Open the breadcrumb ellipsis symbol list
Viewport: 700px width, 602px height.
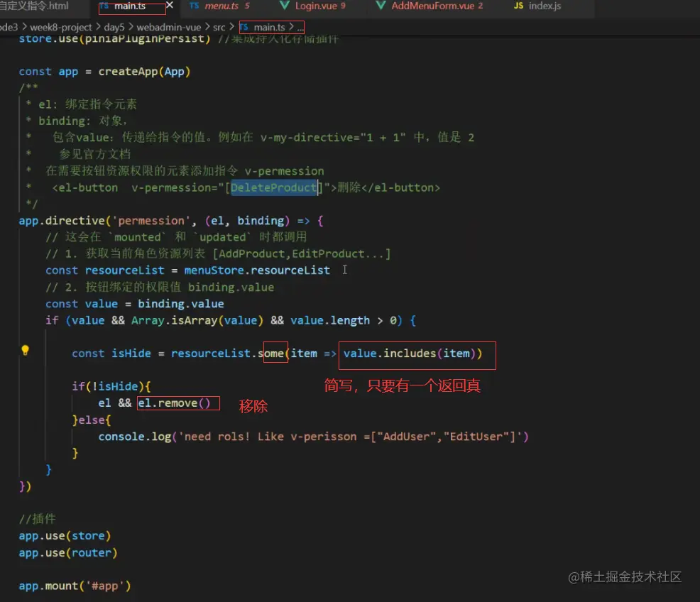pos(300,28)
